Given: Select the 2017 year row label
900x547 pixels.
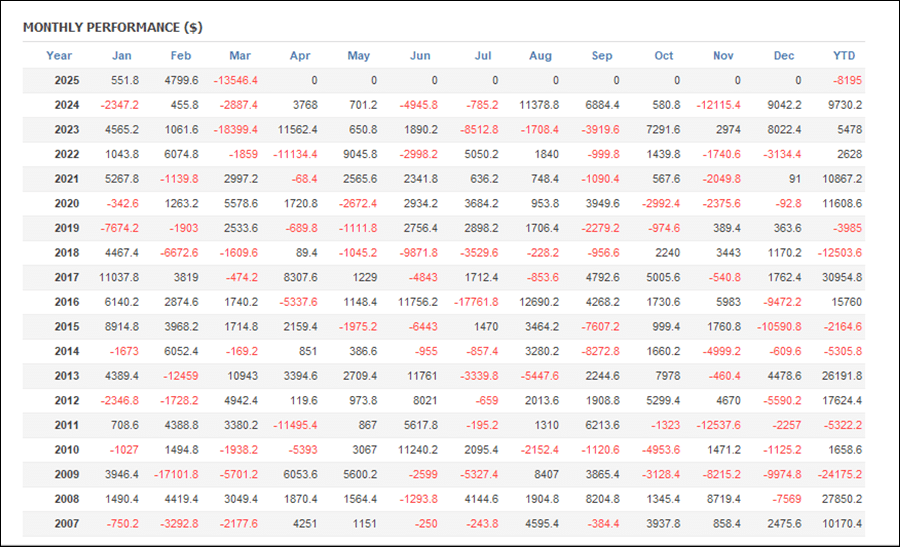Looking at the screenshot, I should click(x=67, y=278).
